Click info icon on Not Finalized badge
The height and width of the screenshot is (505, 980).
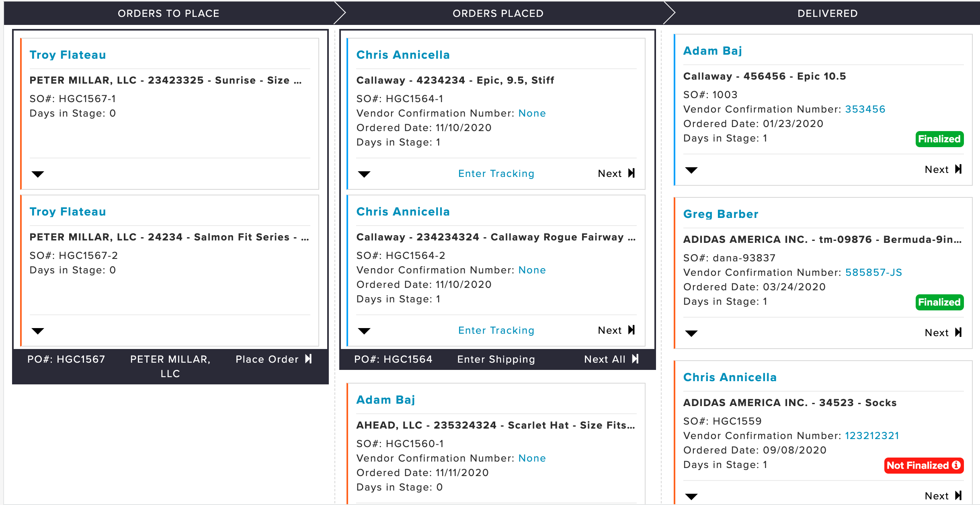956,465
